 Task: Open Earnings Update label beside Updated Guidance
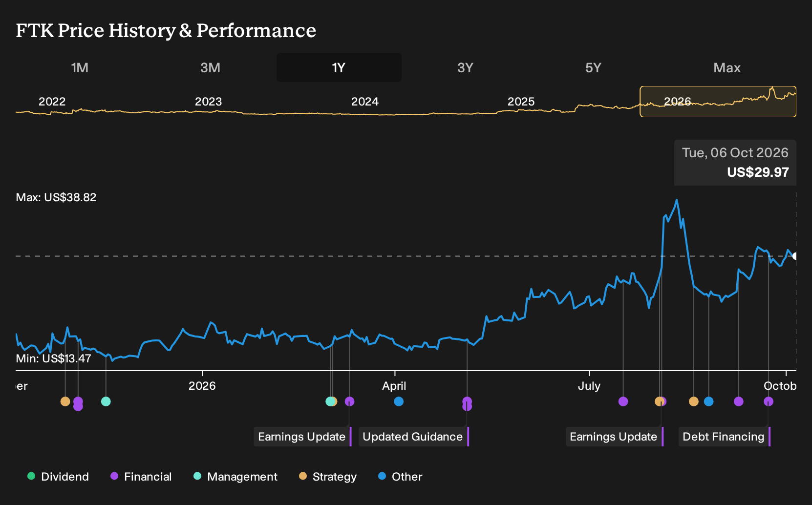click(302, 437)
